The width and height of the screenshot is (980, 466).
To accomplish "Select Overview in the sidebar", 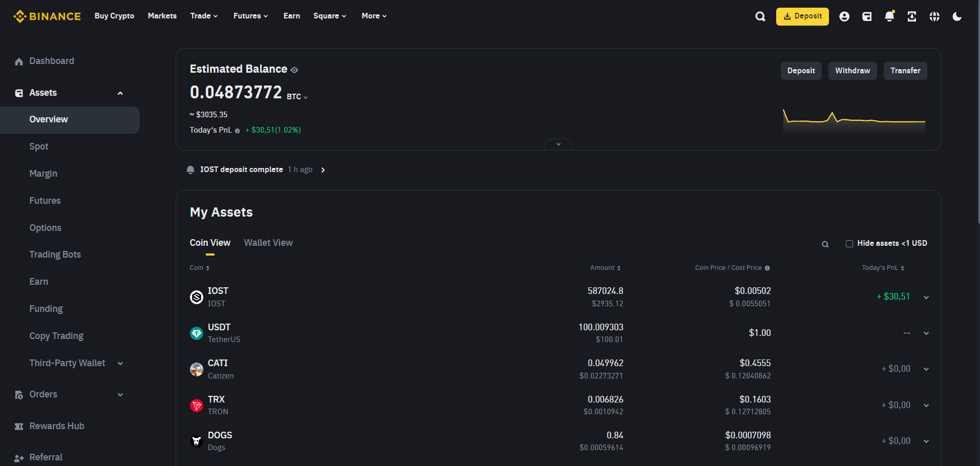I will click(70, 120).
